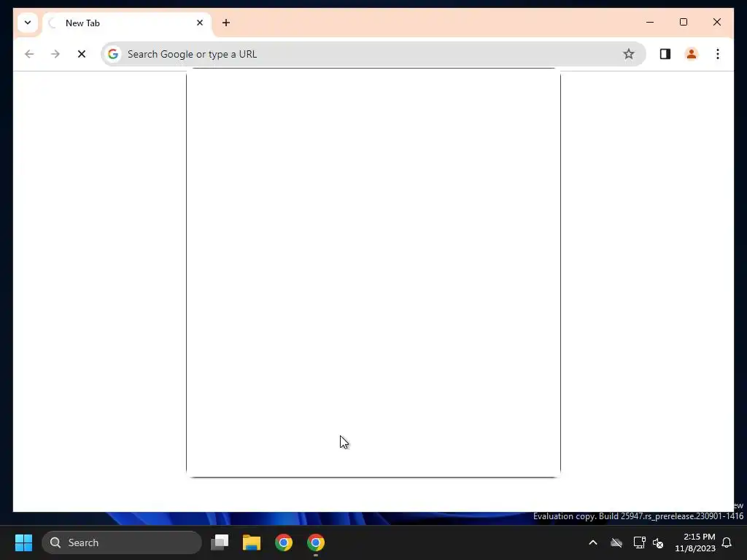The width and height of the screenshot is (747, 560).
Task: Open the Chrome profile avatar menu
Action: coord(692,54)
